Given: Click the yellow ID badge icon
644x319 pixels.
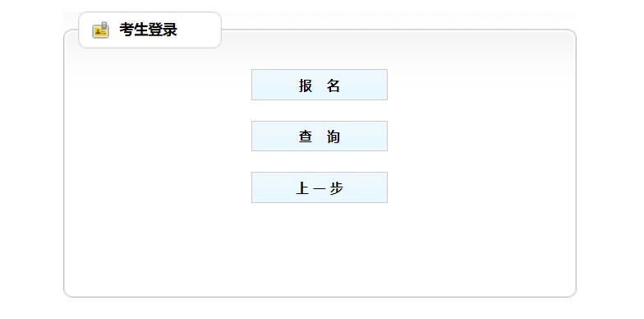Looking at the screenshot, I should pos(100,30).
